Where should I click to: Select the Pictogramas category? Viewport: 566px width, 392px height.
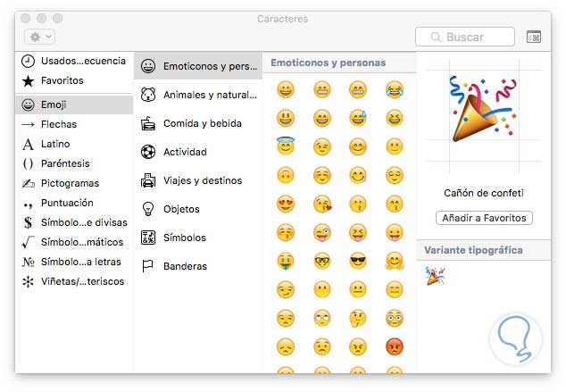point(70,183)
